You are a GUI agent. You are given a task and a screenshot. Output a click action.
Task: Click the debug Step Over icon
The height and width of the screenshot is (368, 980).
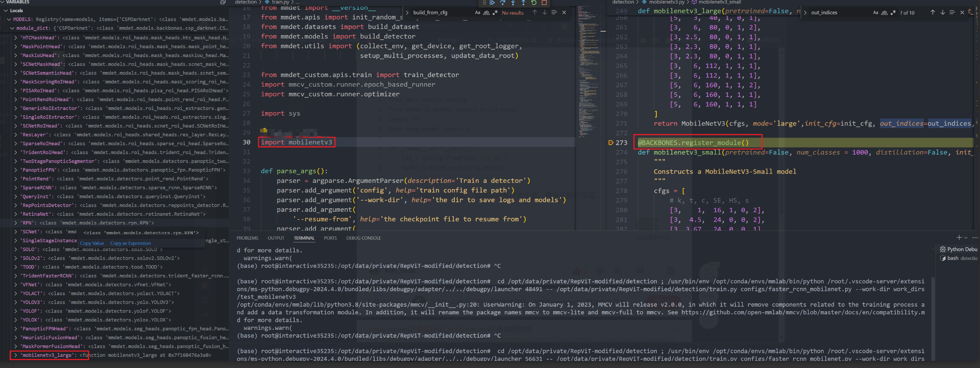[x=503, y=2]
